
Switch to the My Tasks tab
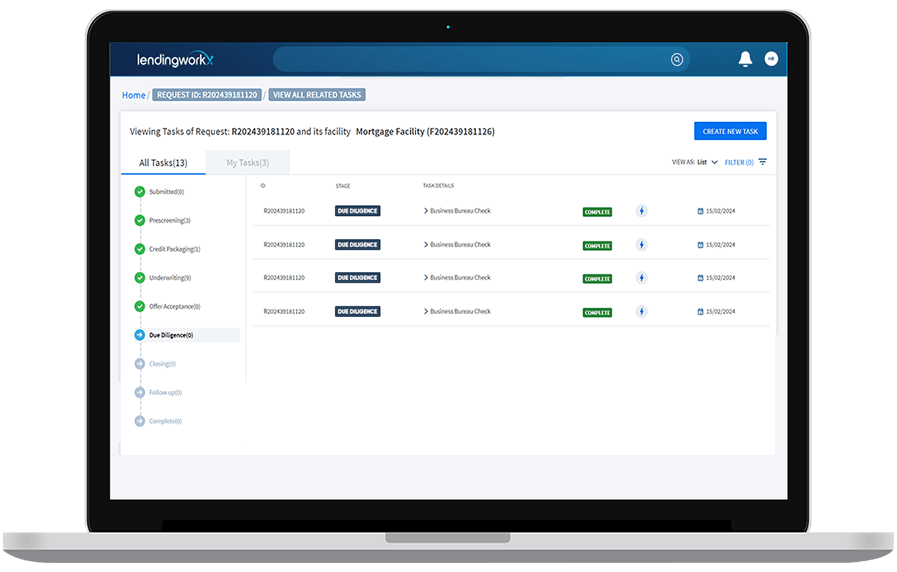(x=247, y=162)
